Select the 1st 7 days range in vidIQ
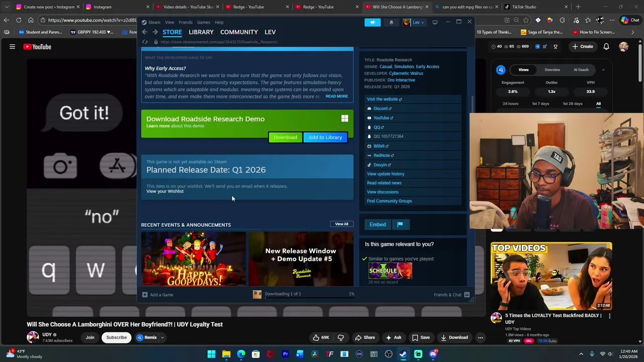Image resolution: width=644 pixels, height=362 pixels. (540, 104)
